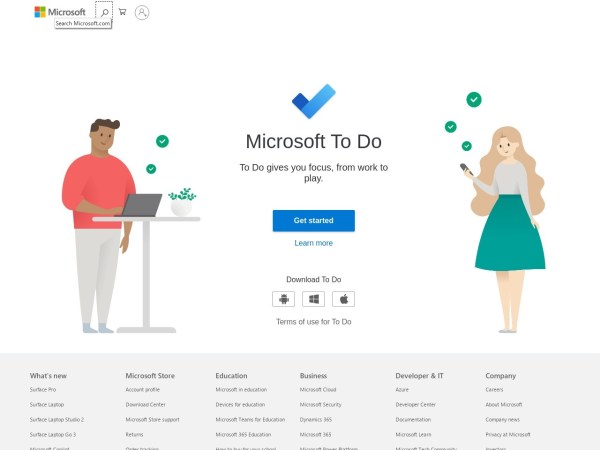This screenshot has width=600, height=450.
Task: Open Careers under Company
Action: click(x=494, y=390)
